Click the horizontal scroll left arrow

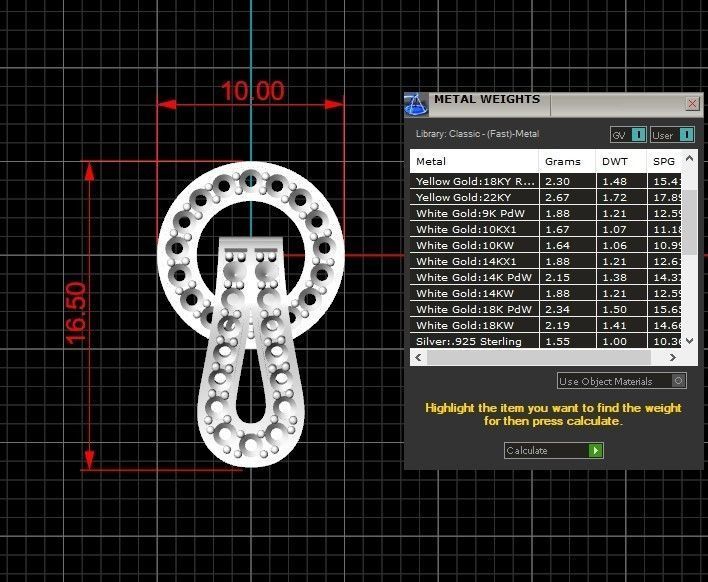click(x=419, y=358)
